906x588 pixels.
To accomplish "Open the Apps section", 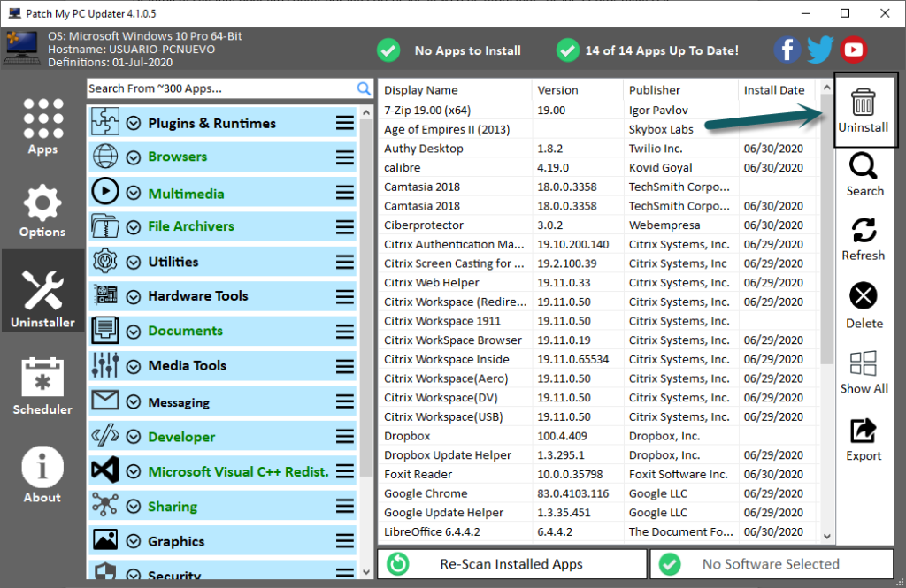I will click(42, 126).
